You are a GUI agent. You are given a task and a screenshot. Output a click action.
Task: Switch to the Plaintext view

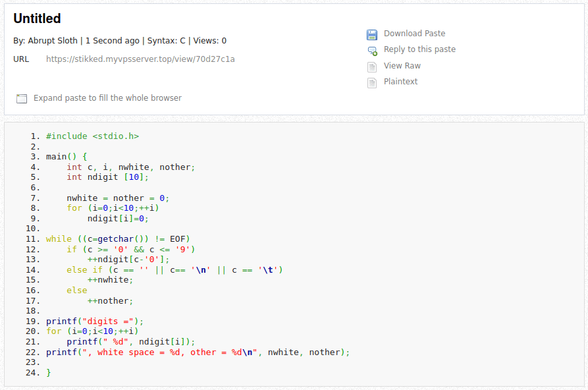(399, 82)
